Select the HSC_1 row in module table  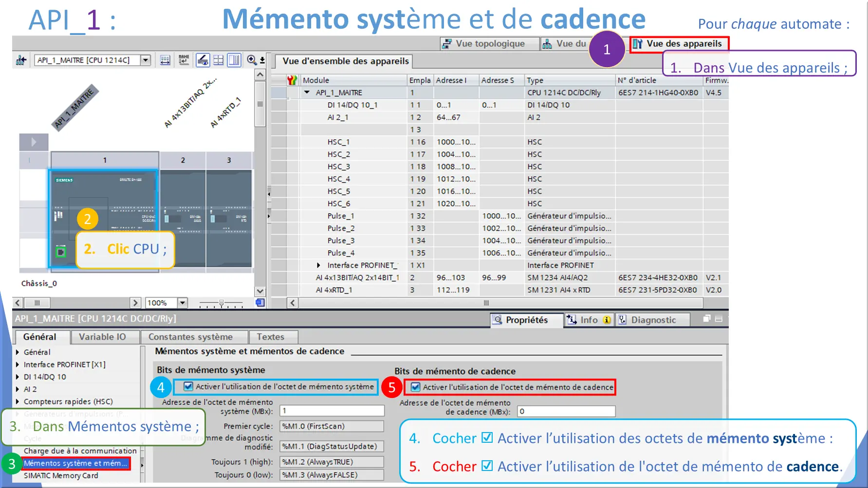[x=499, y=142]
